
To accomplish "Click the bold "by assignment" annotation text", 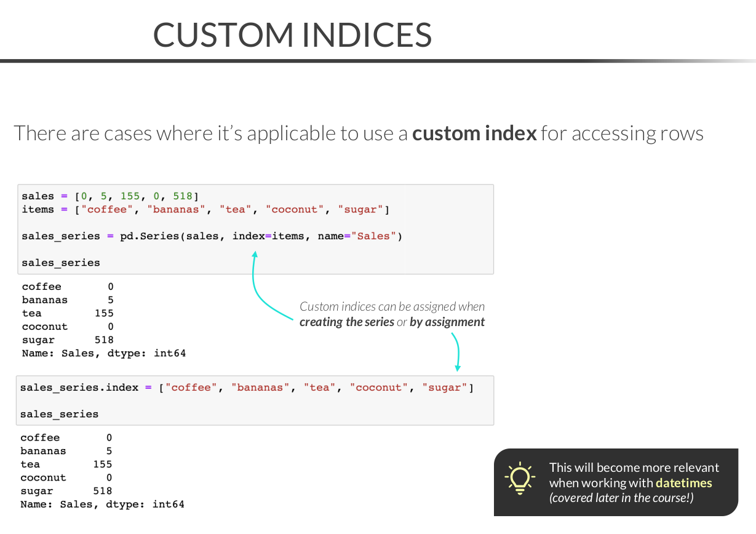I will pos(447,322).
